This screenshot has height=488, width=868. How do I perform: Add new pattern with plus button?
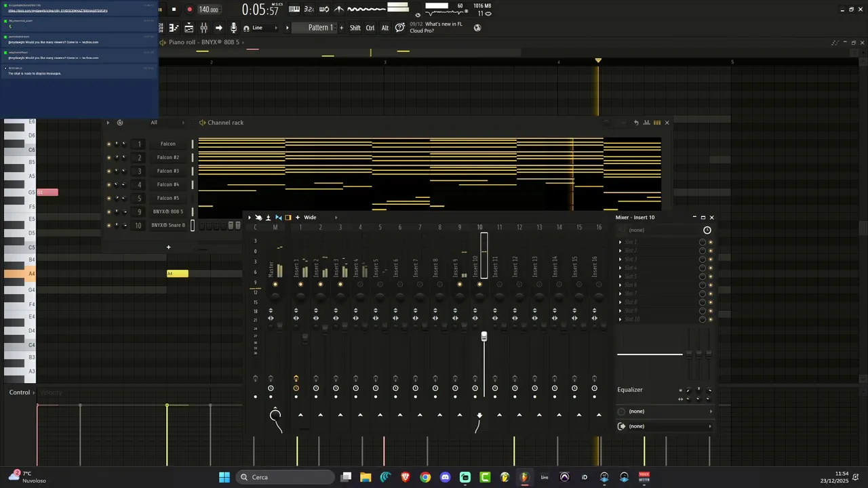point(341,28)
